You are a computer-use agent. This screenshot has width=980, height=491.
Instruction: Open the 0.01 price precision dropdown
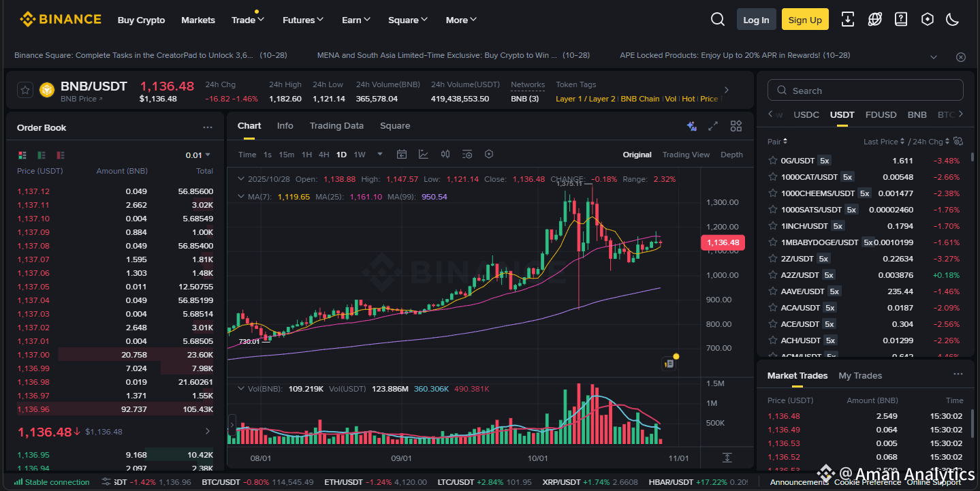click(198, 155)
